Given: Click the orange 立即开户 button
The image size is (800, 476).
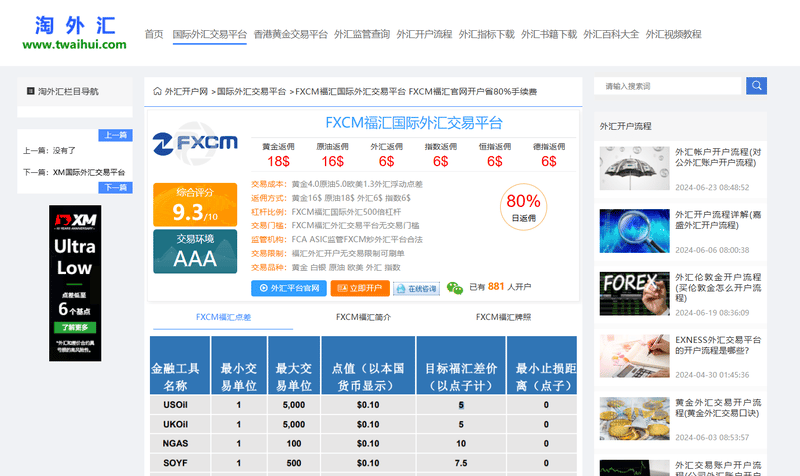Looking at the screenshot, I should 360,288.
